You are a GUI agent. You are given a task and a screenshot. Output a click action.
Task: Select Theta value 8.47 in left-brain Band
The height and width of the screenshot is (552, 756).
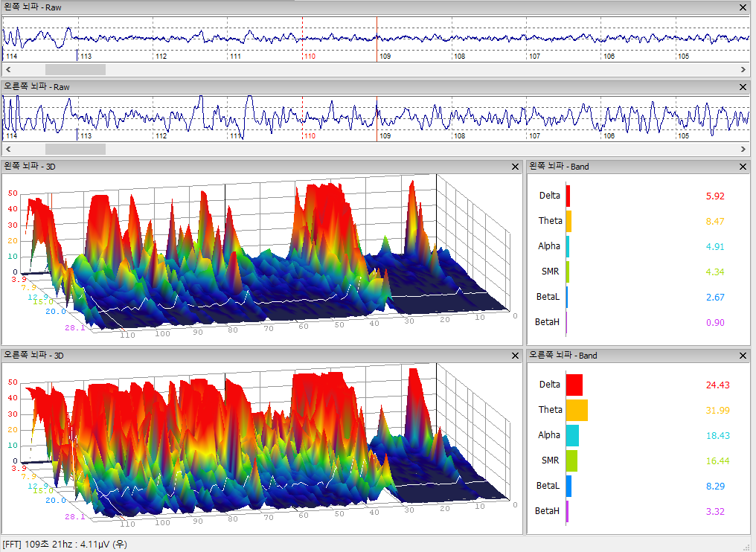pos(715,221)
